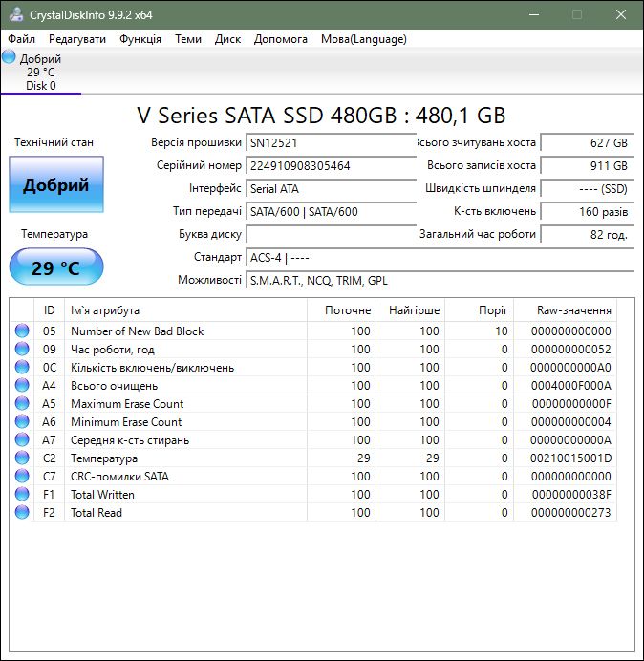
Task: Click the CrystalDiskInfo app icon in title bar
Action: click(16, 14)
